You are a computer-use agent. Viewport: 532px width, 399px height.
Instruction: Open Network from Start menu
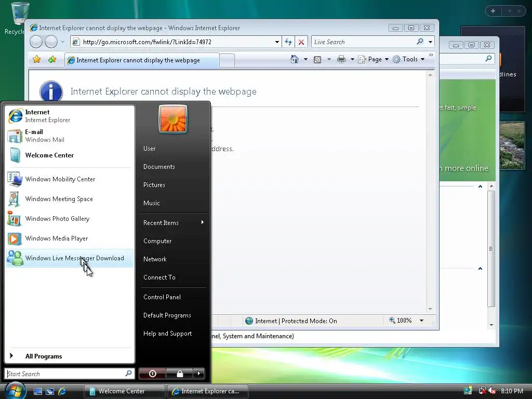point(173,259)
